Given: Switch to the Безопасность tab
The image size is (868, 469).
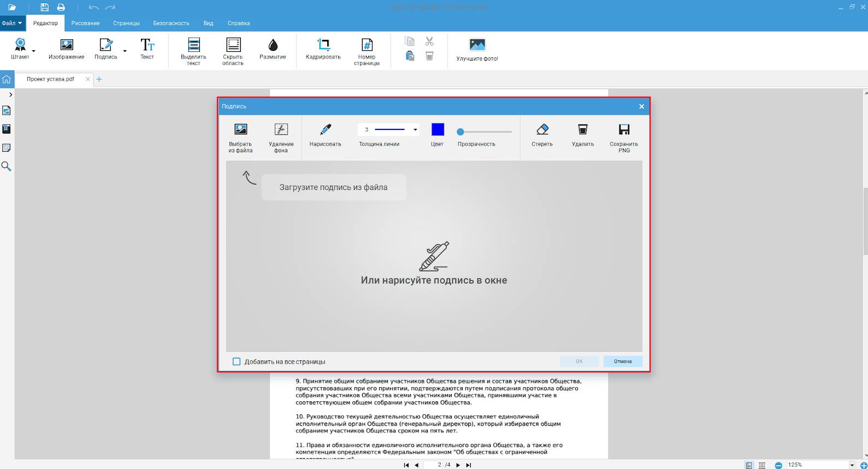Looking at the screenshot, I should coord(171,23).
